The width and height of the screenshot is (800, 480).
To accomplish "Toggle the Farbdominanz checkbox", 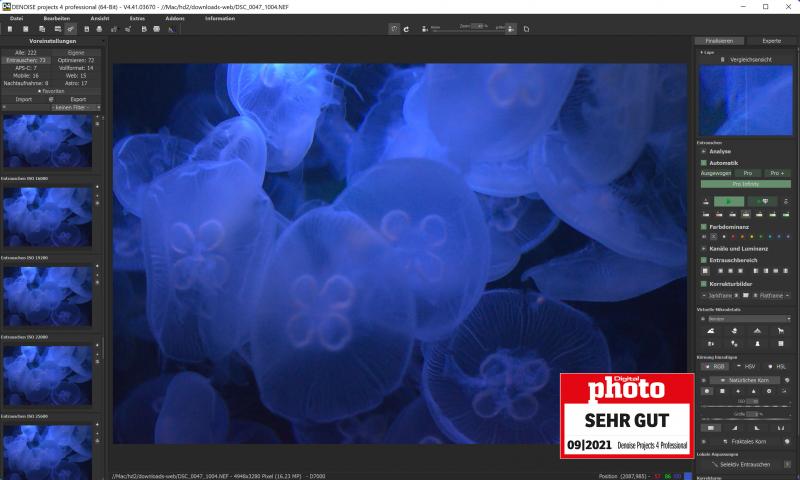I will pos(703,226).
